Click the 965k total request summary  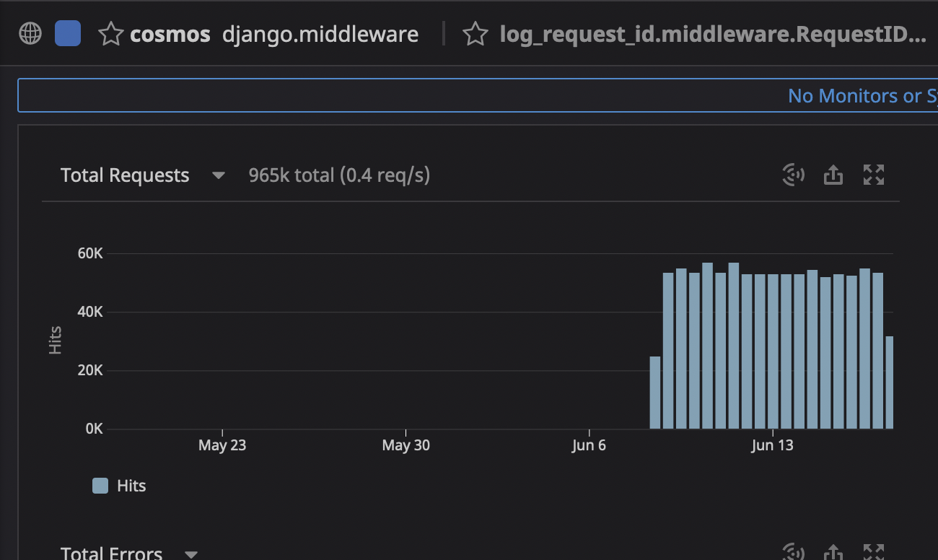(x=339, y=175)
